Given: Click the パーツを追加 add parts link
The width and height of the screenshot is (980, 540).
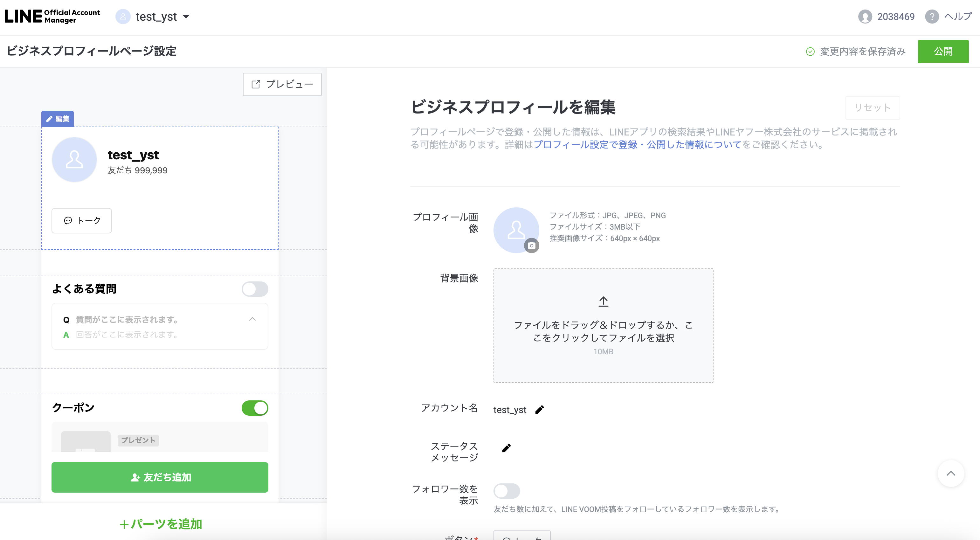Looking at the screenshot, I should 161,524.
